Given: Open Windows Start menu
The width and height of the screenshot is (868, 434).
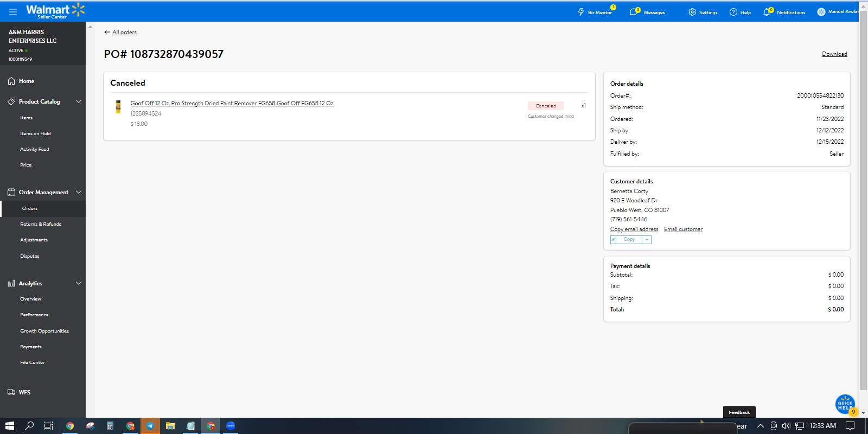Looking at the screenshot, I should 9,426.
